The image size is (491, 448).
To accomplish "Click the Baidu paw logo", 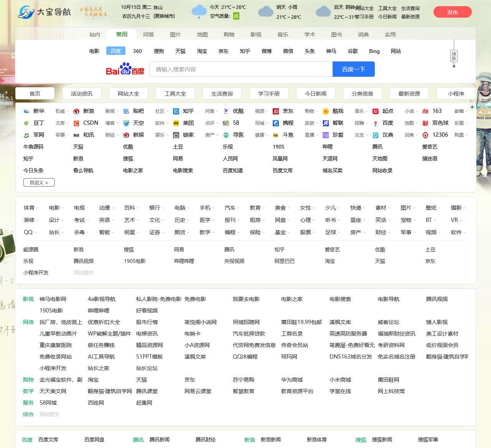I will point(125,69).
